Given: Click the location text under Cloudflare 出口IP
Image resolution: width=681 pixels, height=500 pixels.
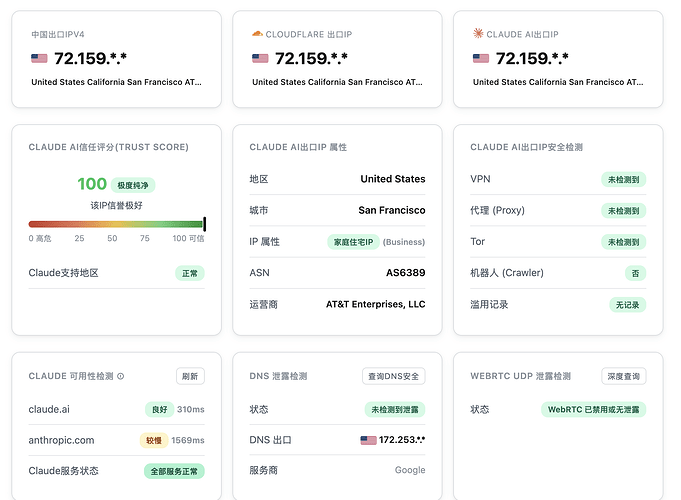Looking at the screenshot, I should pyautogui.click(x=337, y=82).
